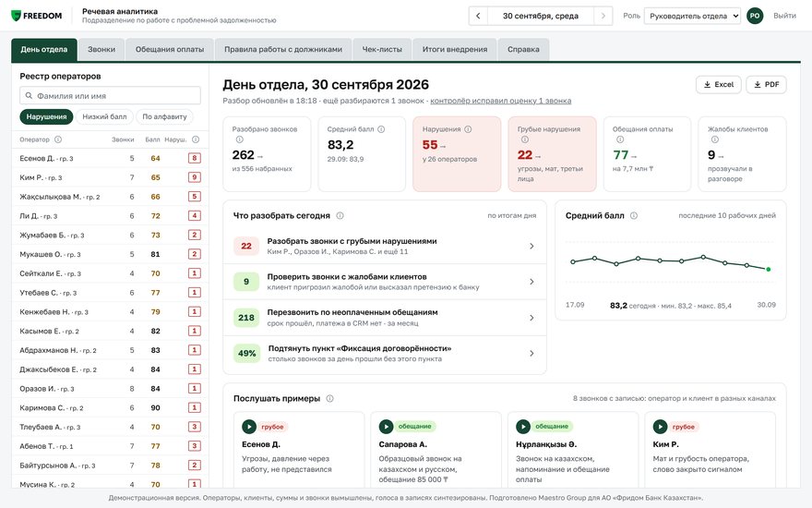Play the Нұрланқызы Ә. call recording

point(523,427)
